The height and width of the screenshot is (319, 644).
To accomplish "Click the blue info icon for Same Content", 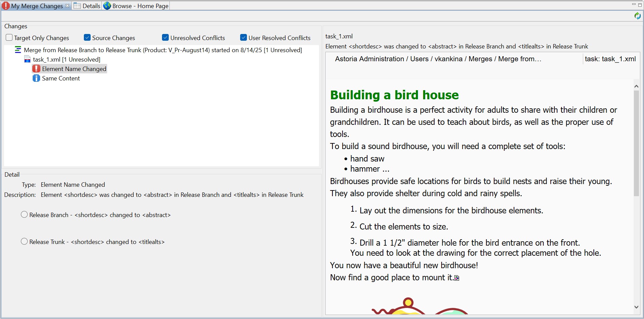I will [x=36, y=78].
